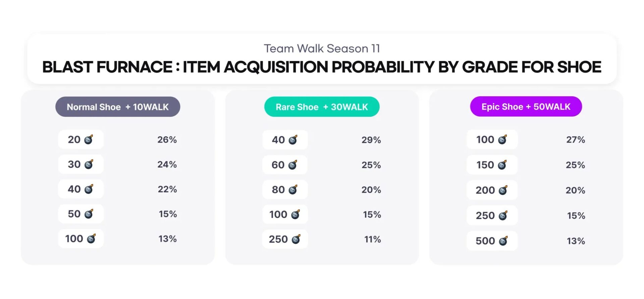Click the 11% probability in Rare Shoe
This screenshot has width=644, height=299.
372,239
